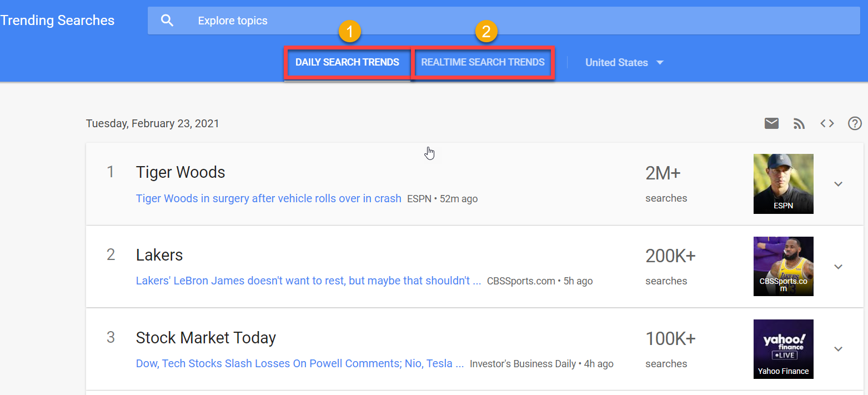Image resolution: width=868 pixels, height=395 pixels.
Task: Expand the Tiger Woods trend row chevron
Action: coord(839,184)
